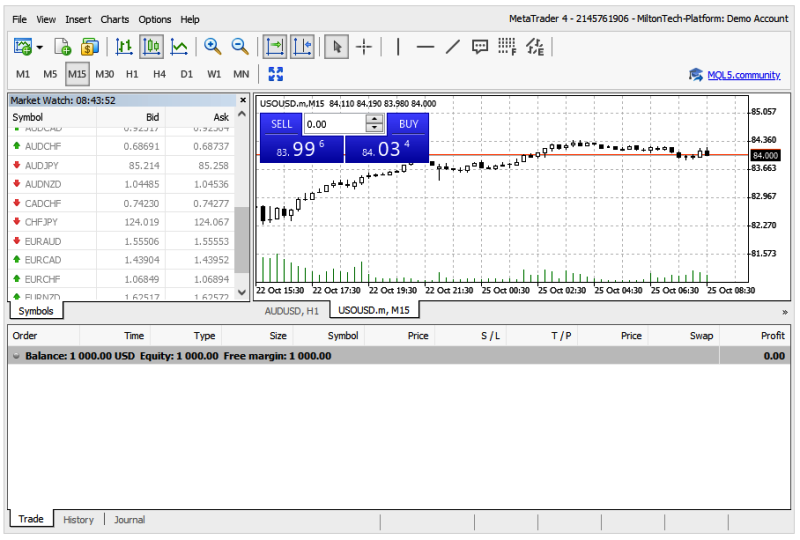Screen dimensions: 800x540
Task: Select the H1 timeframe
Action: tap(132, 75)
